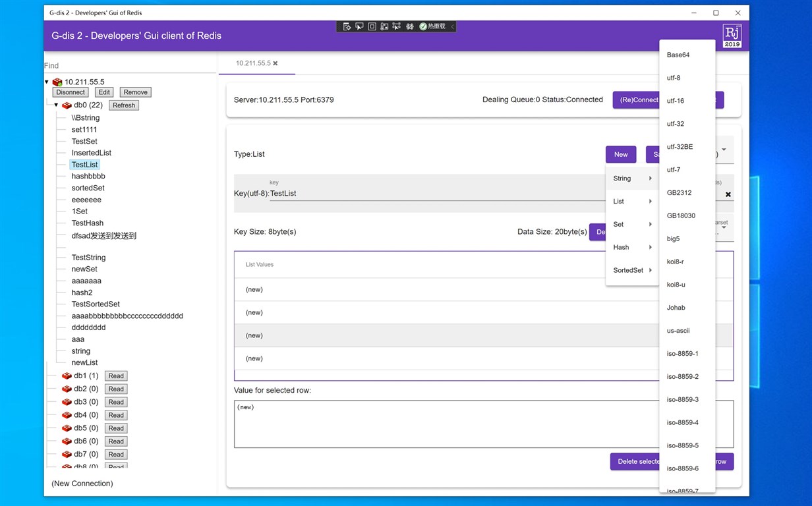Click the (Re)Connect button
Viewport: 812px width, 506px height.
[636, 100]
